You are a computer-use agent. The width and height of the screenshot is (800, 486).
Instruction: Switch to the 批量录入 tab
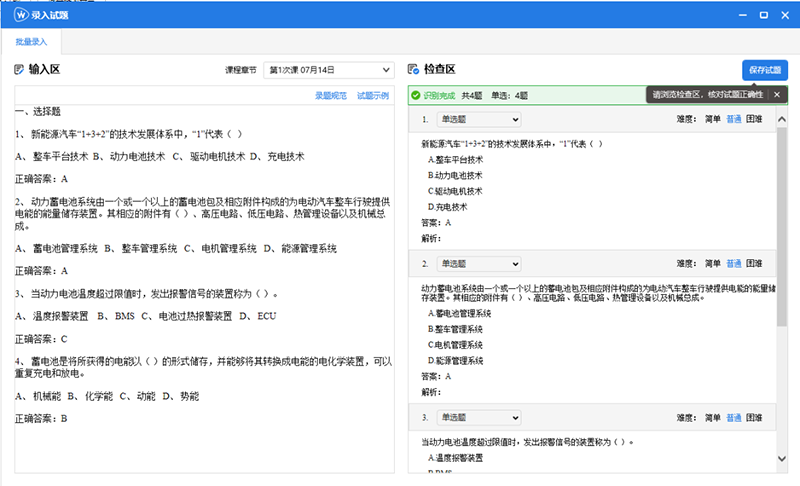(x=30, y=42)
